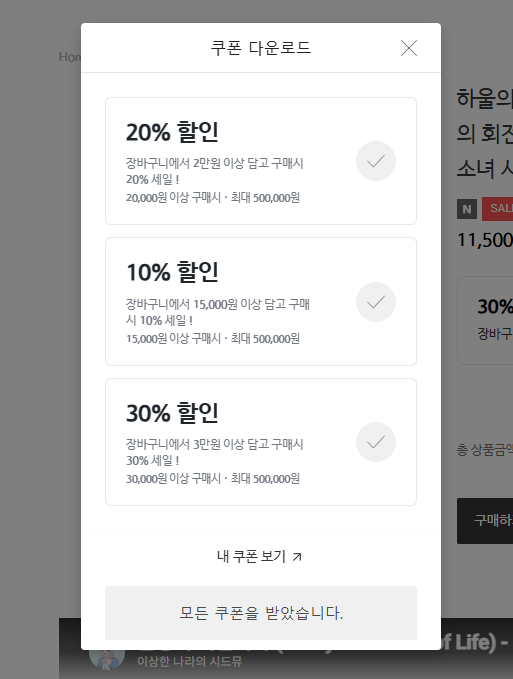Viewport: 513px width, 679px height.
Task: Click the dark 구매하기 button behind the popup
Action: (x=485, y=521)
